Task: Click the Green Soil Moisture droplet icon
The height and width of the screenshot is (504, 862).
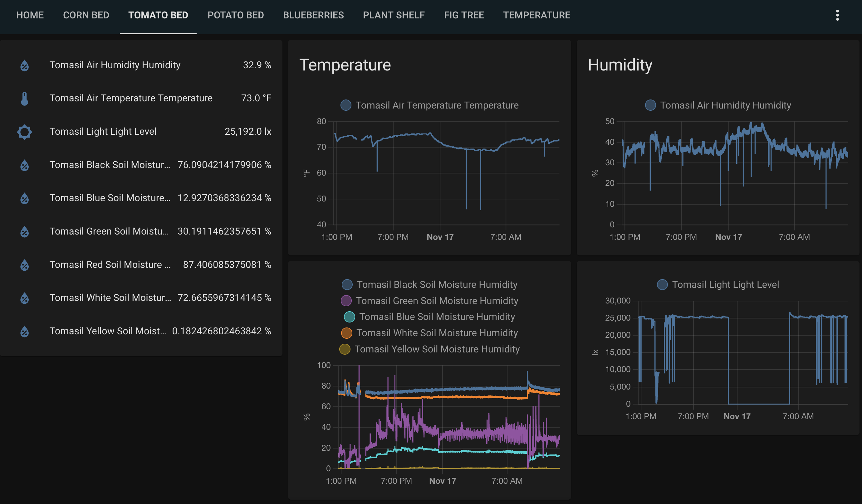Action: coord(24,231)
